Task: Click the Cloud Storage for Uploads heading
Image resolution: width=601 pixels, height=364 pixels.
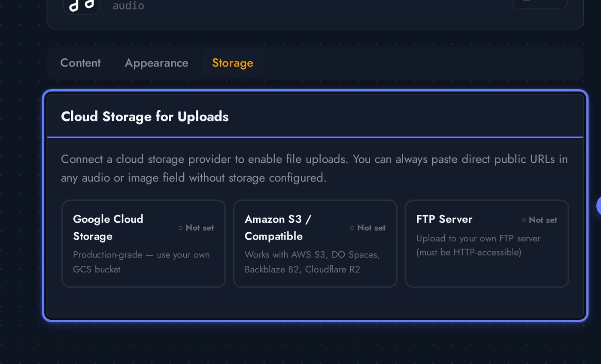Action: pyautogui.click(x=145, y=116)
